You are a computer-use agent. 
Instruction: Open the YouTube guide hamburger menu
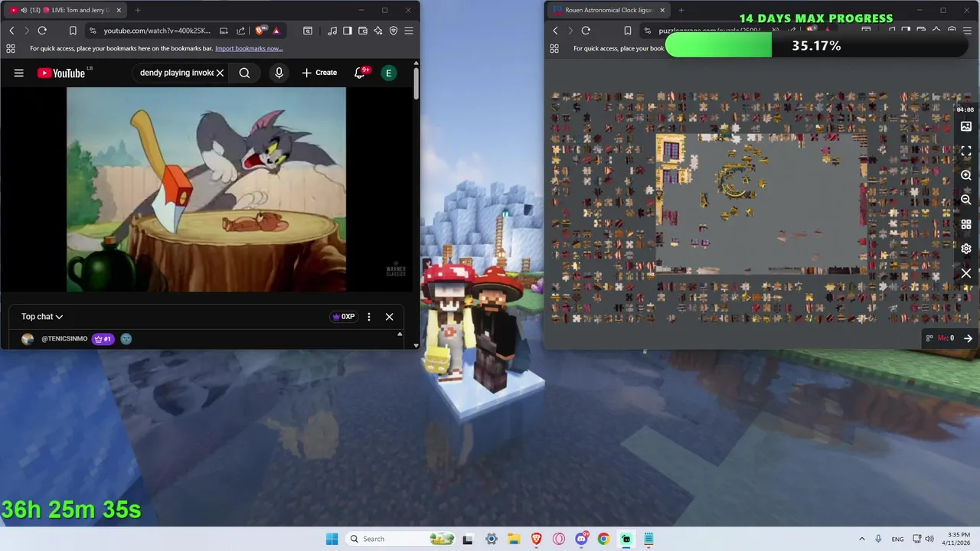click(19, 73)
